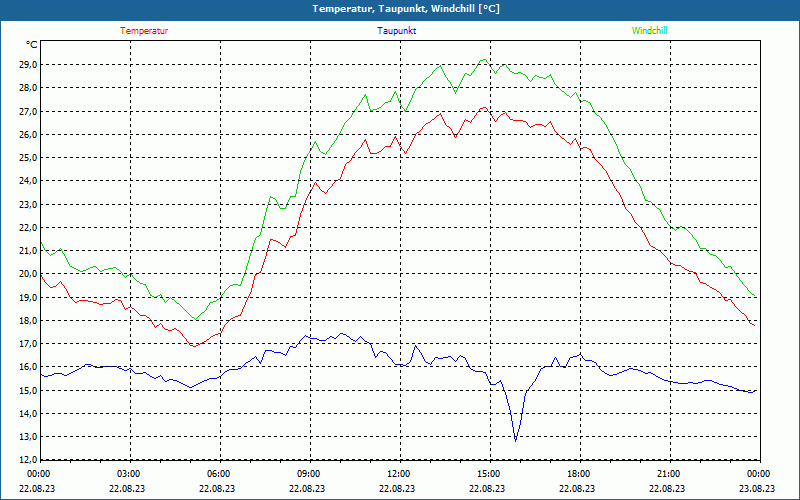Click the chart title Temperatur, Taupunkt, Windchill [°C]
This screenshot has width=800, height=500.
point(406,9)
